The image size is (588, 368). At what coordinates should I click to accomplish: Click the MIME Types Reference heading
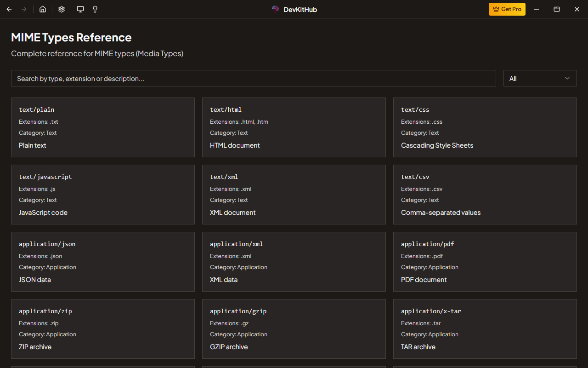click(71, 37)
